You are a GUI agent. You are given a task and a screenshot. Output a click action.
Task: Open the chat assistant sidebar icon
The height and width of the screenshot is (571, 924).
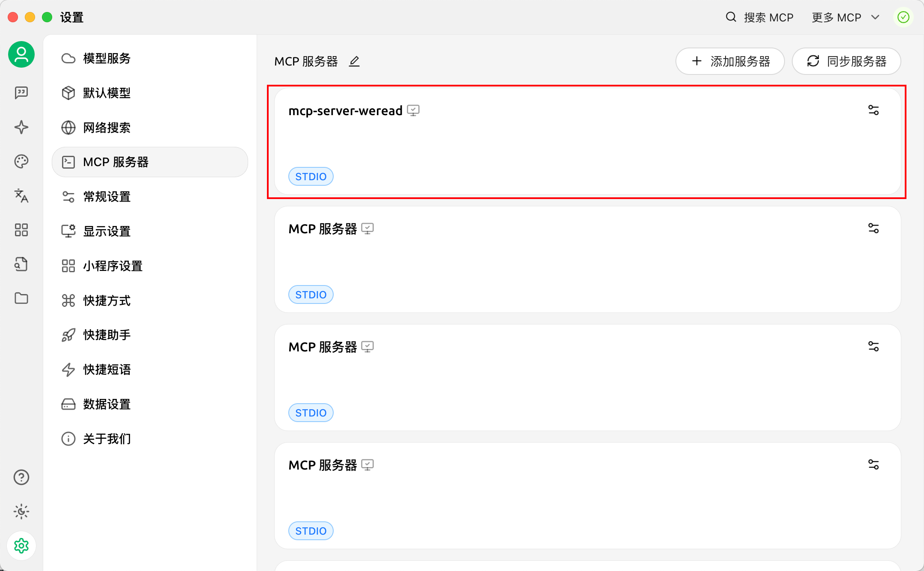[x=21, y=92]
